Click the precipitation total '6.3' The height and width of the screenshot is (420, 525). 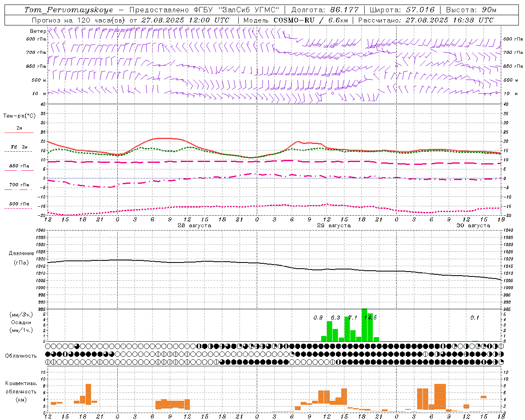[336, 318]
